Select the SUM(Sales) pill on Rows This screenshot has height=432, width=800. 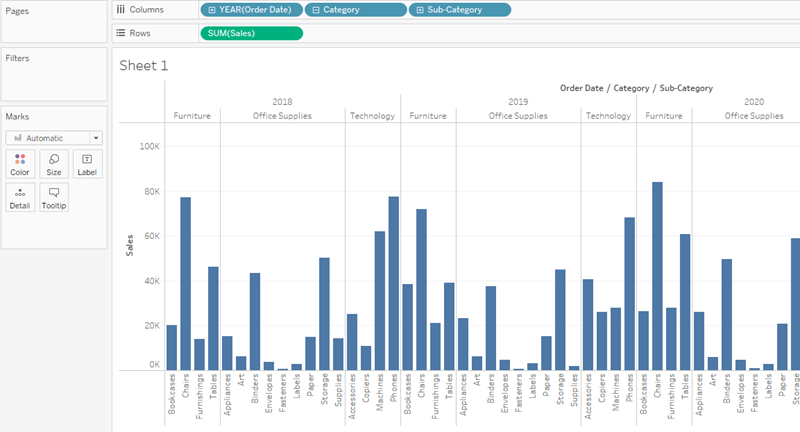point(250,33)
